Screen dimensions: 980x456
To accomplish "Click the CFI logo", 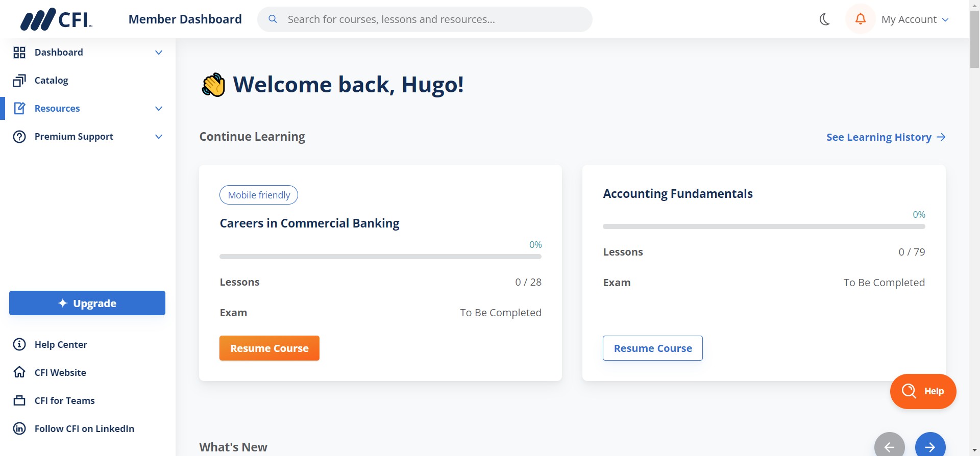I will [56, 19].
